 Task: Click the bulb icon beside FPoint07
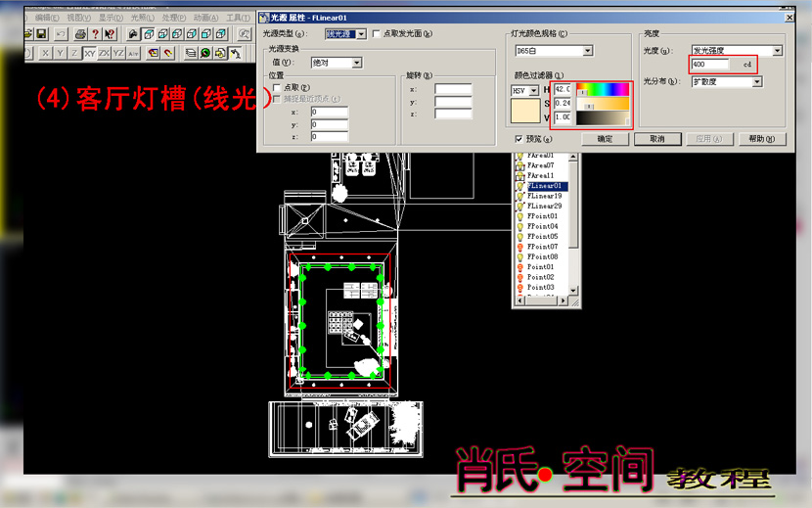click(x=519, y=247)
